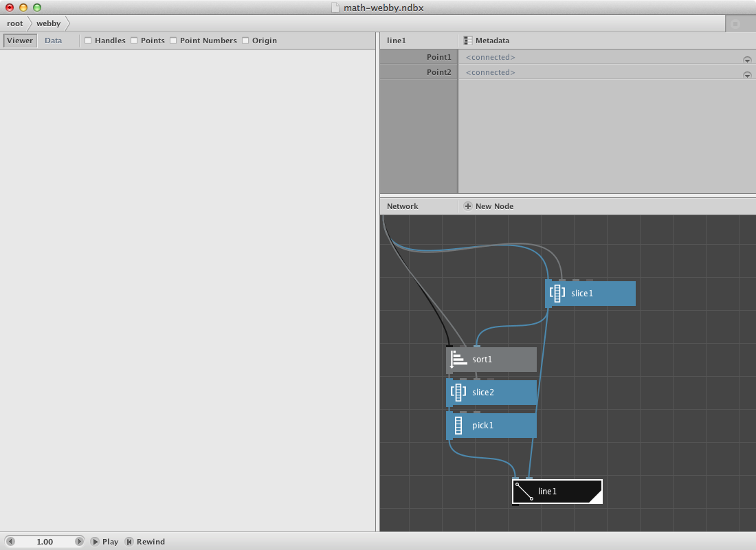Increment the frame number stepper

[79, 542]
